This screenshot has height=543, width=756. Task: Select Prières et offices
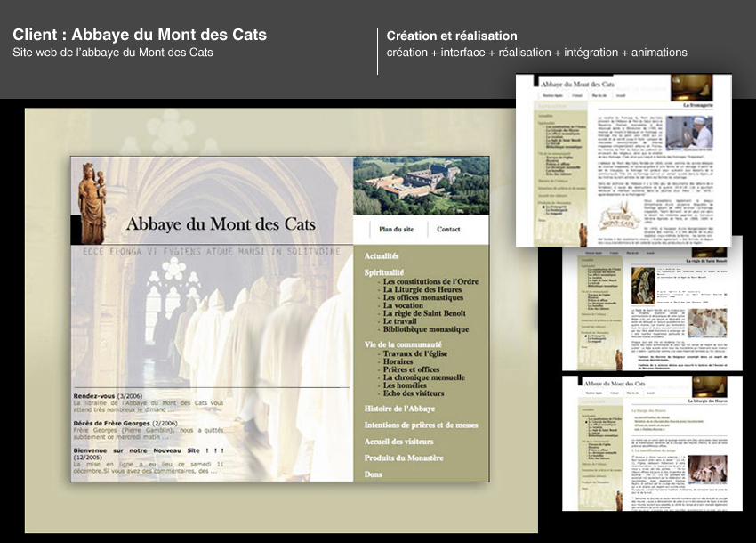click(x=411, y=369)
